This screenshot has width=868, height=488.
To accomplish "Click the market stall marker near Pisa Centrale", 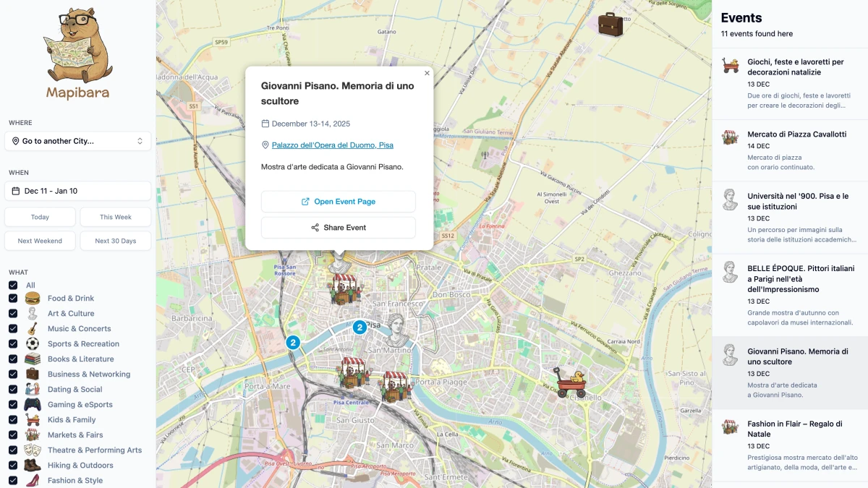I will coord(352,372).
